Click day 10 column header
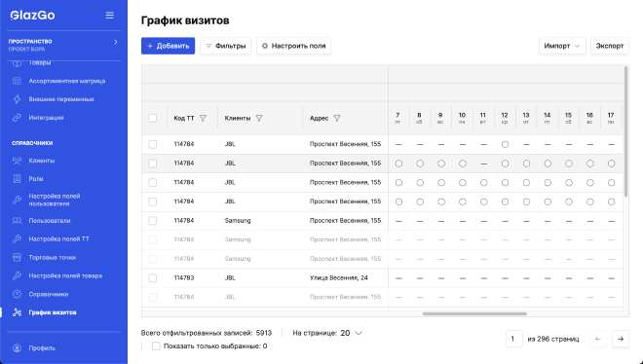Screen dimensions: 643x364 tap(462, 118)
